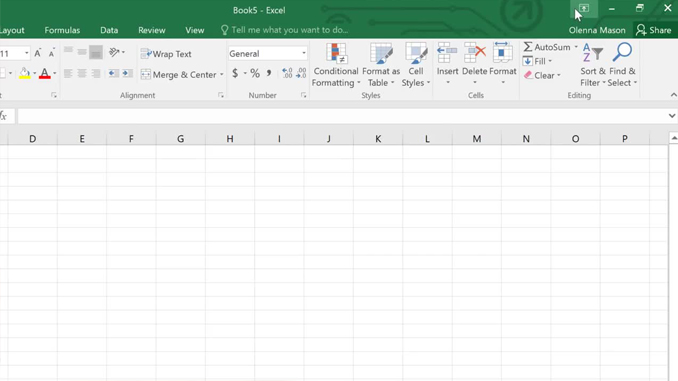This screenshot has width=678, height=381.
Task: Apply accounting dollar format
Action: coord(235,74)
